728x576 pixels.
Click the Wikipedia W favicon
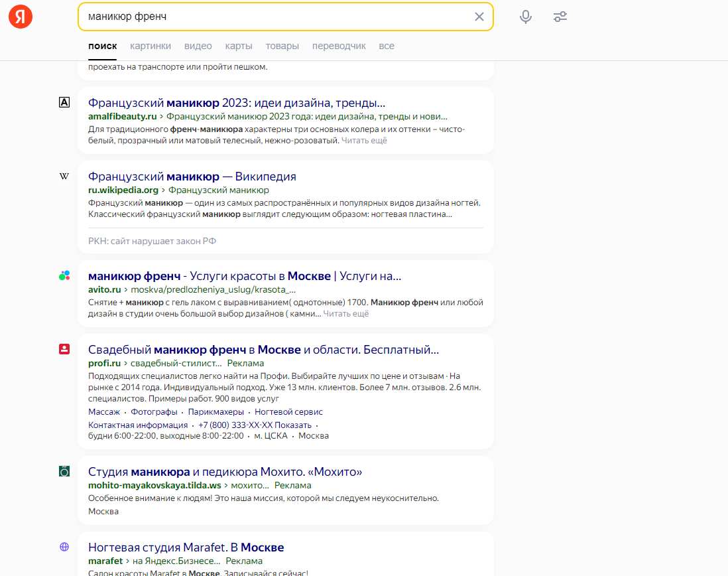64,176
